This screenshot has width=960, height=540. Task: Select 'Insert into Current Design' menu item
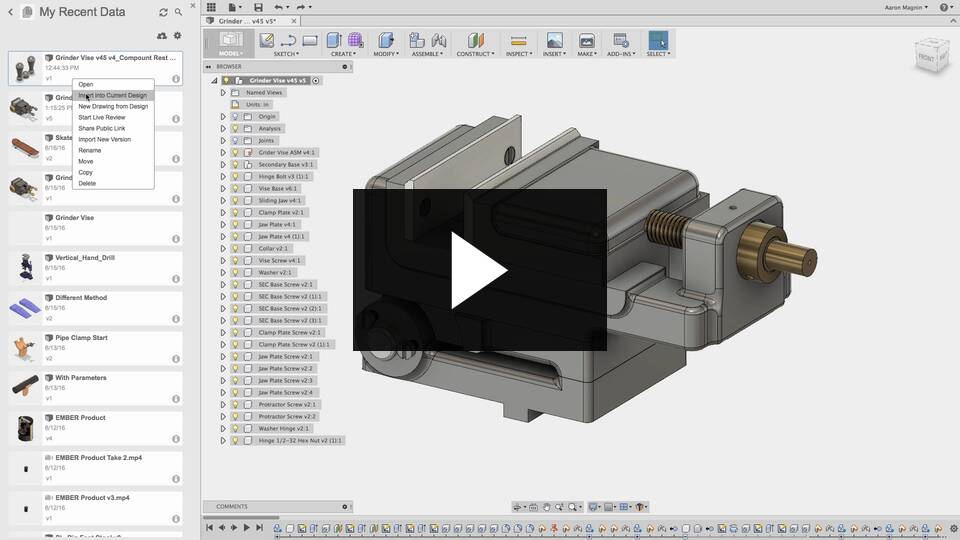(112, 95)
